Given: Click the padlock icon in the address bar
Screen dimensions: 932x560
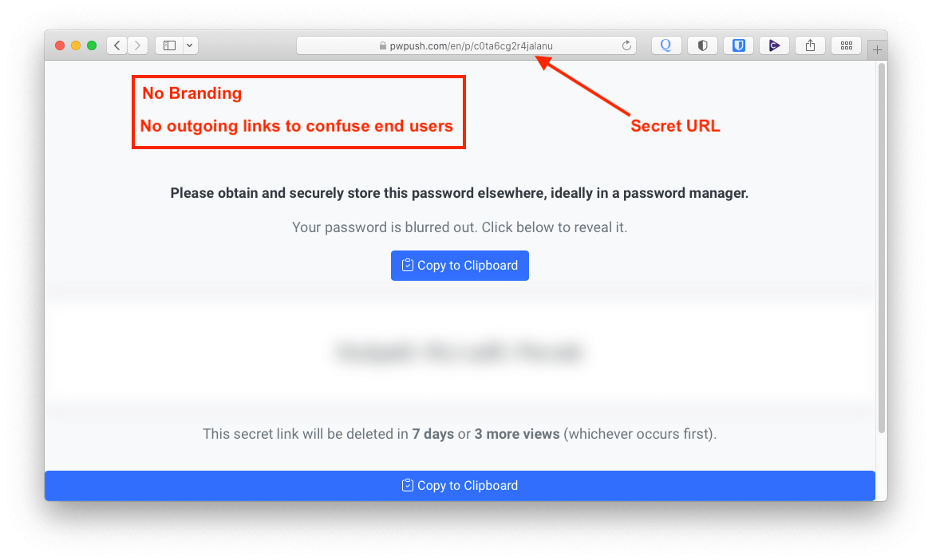Looking at the screenshot, I should [x=385, y=45].
